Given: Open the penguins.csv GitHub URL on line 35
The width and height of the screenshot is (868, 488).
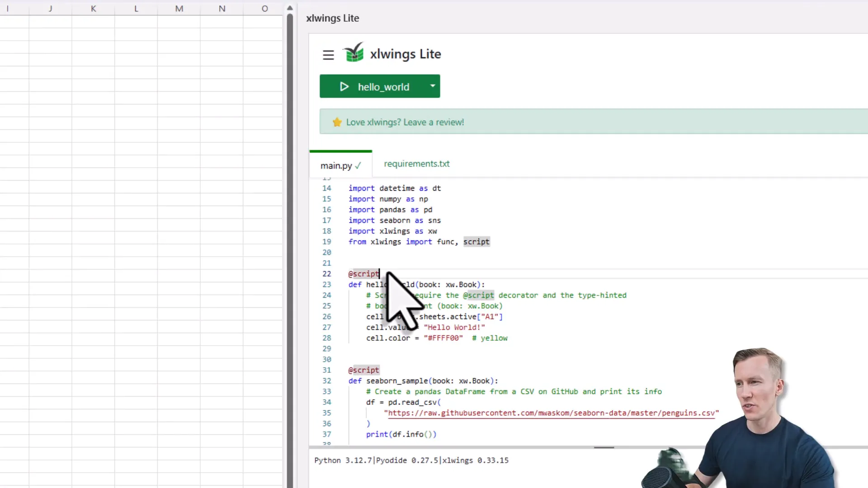Looking at the screenshot, I should (x=551, y=413).
